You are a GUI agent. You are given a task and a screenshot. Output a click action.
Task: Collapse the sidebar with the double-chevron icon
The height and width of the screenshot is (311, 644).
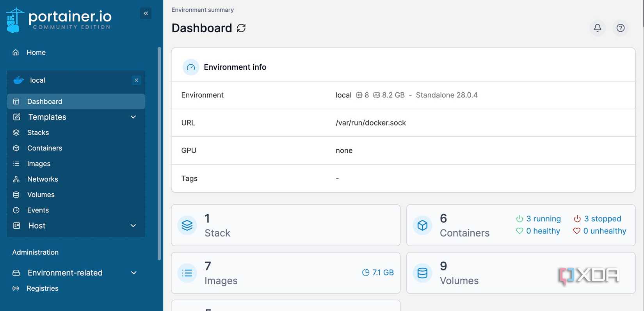pos(146,13)
